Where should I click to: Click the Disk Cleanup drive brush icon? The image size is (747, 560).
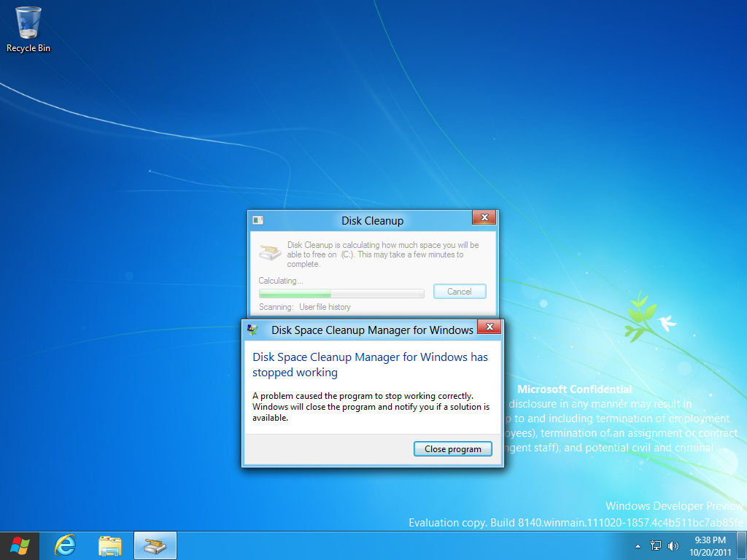tap(270, 252)
